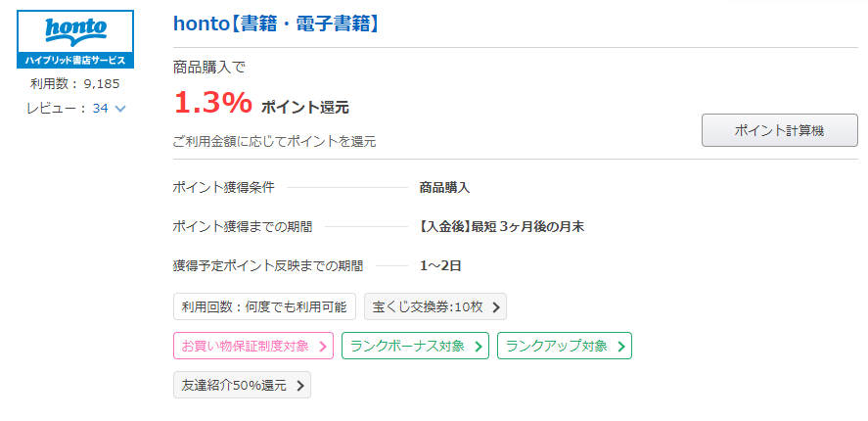Click the bold 商品購入 condition value

tap(444, 187)
